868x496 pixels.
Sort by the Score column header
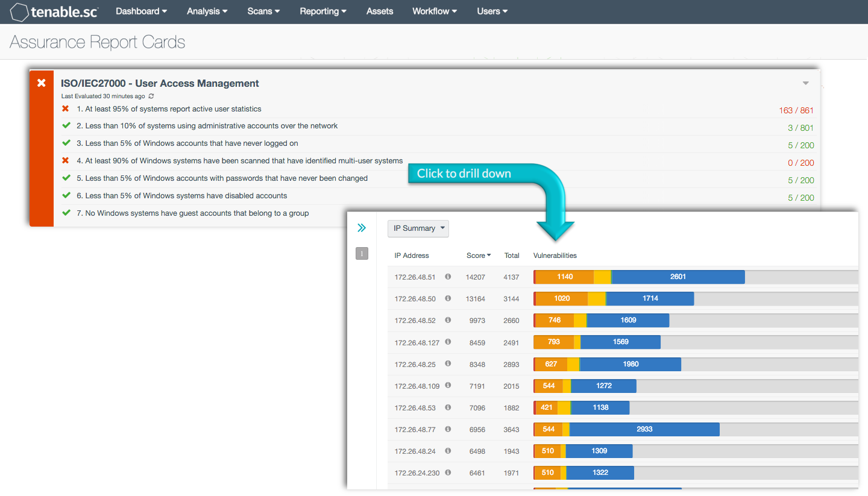(x=479, y=256)
